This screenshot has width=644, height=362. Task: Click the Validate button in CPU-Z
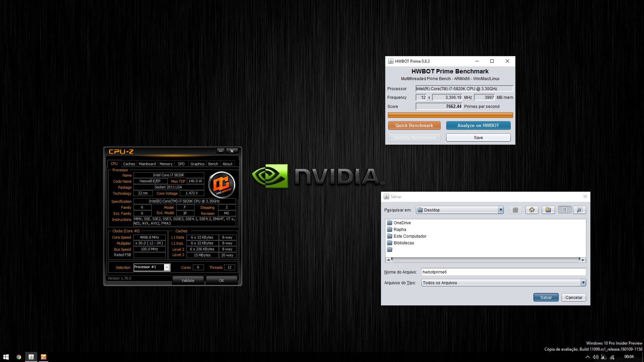tap(188, 281)
